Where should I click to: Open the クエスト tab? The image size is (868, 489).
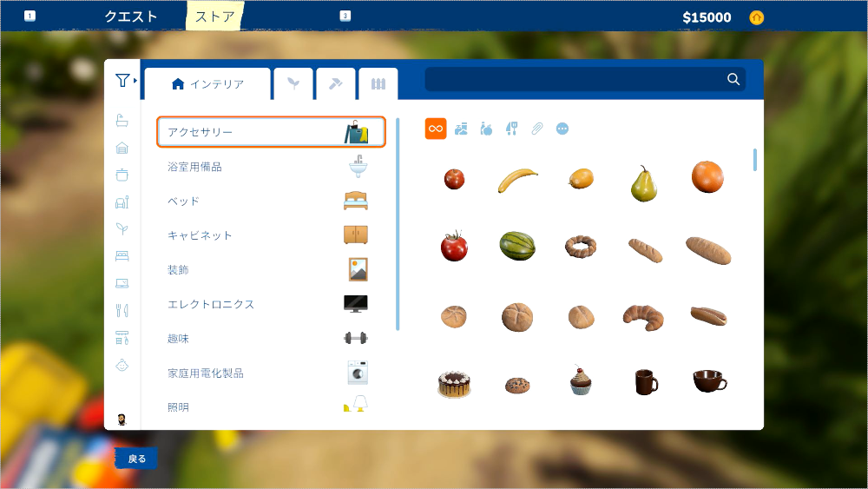pyautogui.click(x=131, y=17)
